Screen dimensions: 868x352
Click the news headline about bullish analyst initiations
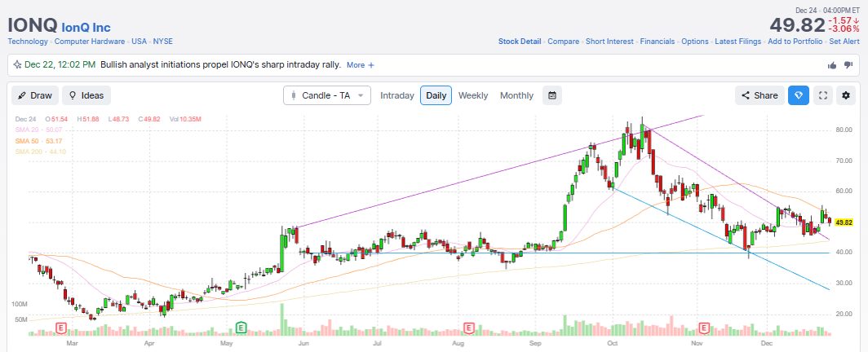220,65
